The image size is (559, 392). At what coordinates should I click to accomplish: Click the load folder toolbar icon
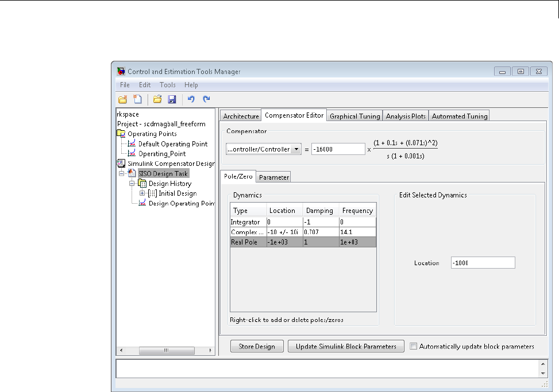tap(157, 99)
